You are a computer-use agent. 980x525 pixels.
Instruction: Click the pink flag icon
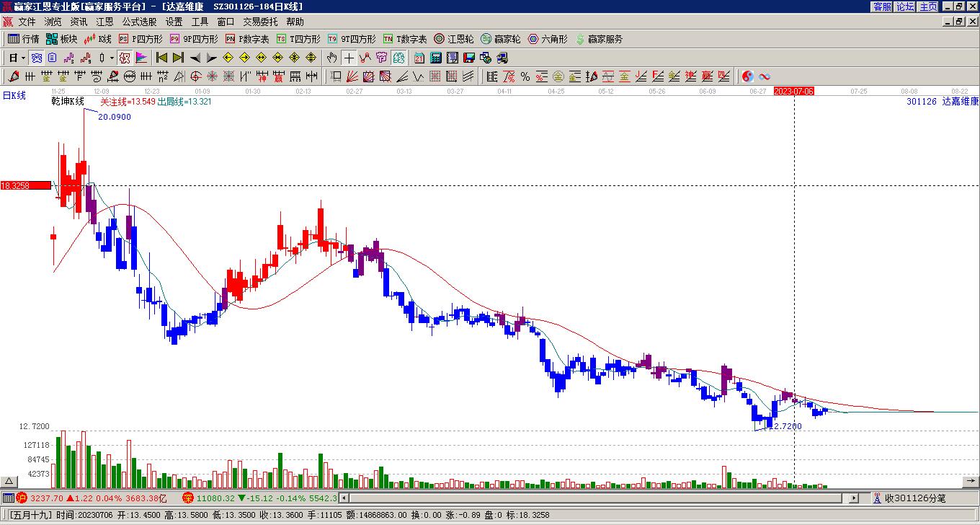(141, 58)
